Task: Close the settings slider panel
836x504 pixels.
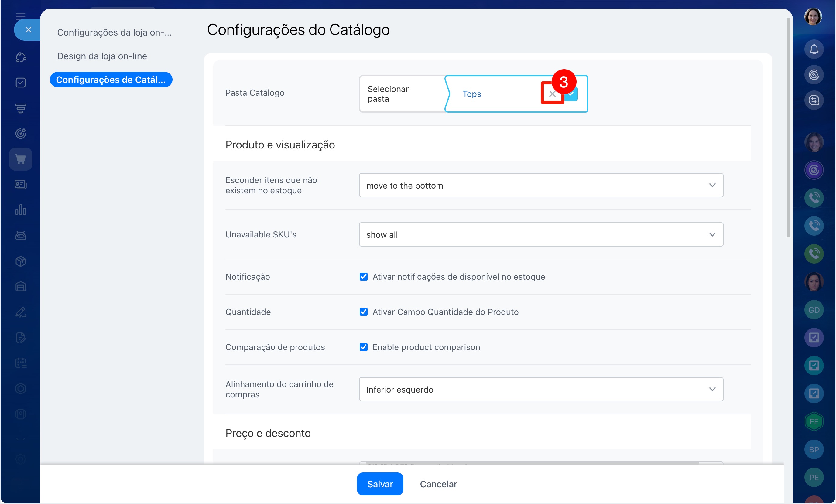Action: (x=28, y=30)
